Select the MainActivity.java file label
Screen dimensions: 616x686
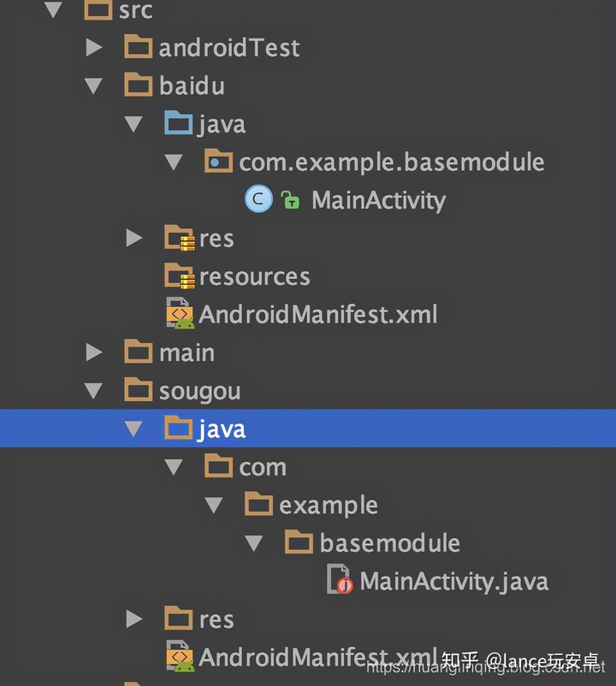(x=453, y=582)
